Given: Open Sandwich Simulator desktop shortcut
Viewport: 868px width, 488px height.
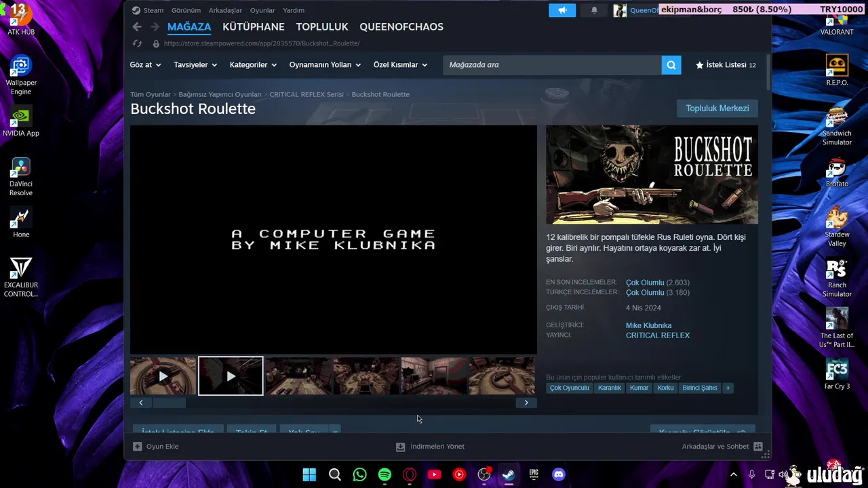Looking at the screenshot, I should (837, 126).
